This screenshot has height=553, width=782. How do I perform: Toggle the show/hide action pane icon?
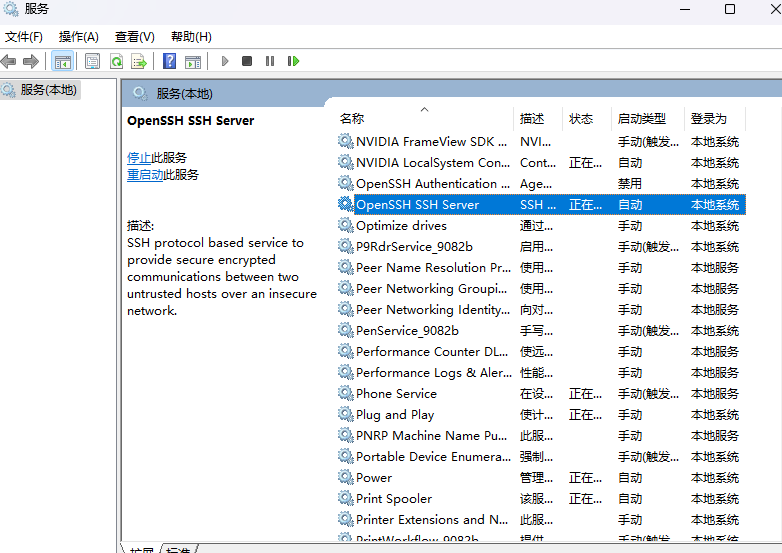193,61
